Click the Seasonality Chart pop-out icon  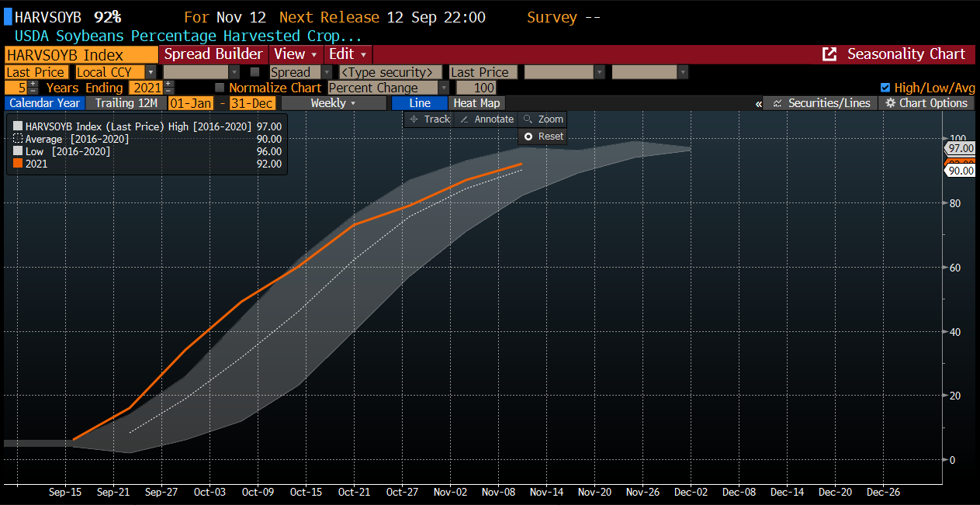point(829,54)
